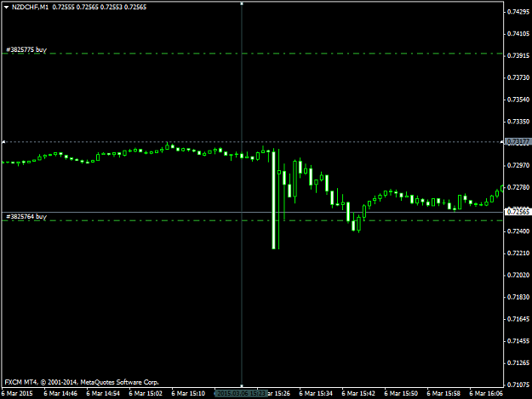532x399 pixels.
Task: Click the 0.72020 price axis label
Action: (x=518, y=276)
